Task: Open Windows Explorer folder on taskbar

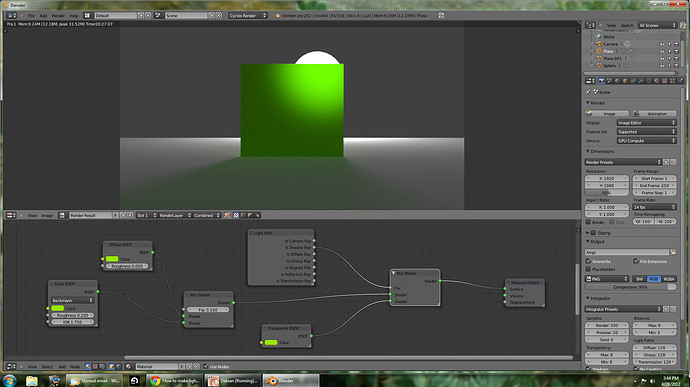Action: tap(32, 380)
